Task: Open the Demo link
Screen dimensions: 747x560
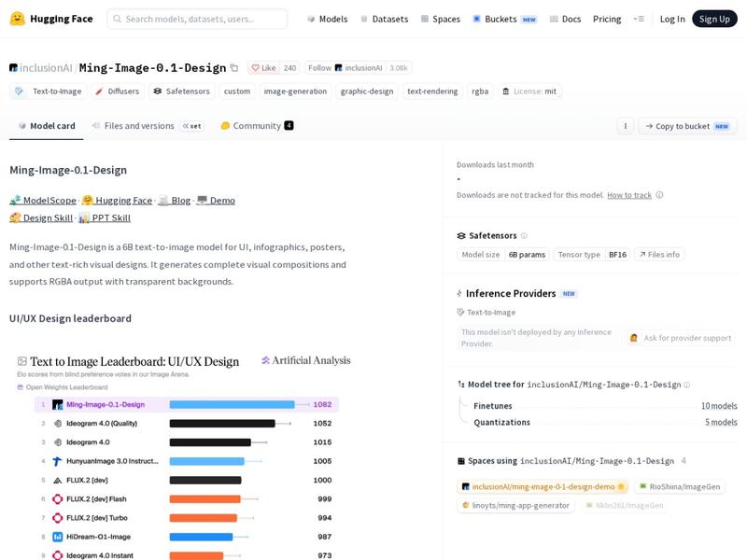Action: [x=216, y=201]
